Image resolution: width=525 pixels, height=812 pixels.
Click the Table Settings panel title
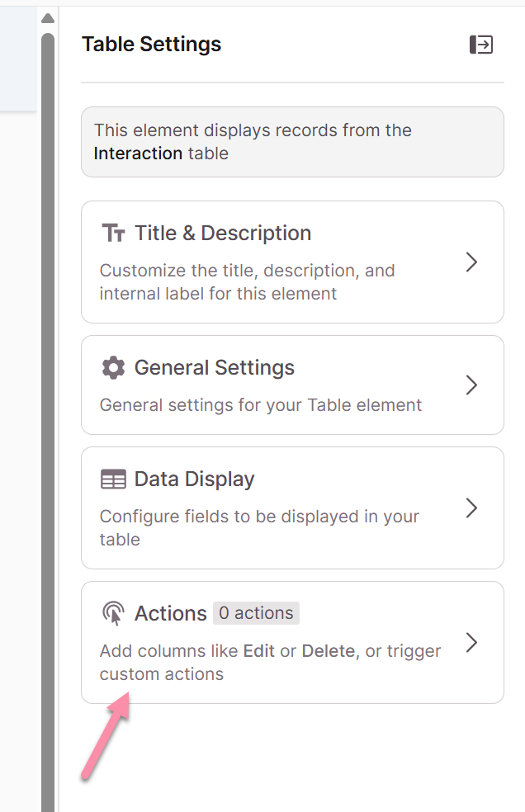151,44
